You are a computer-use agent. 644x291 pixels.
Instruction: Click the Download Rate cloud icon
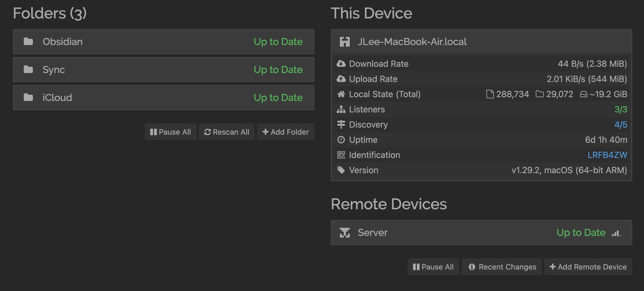click(x=341, y=64)
